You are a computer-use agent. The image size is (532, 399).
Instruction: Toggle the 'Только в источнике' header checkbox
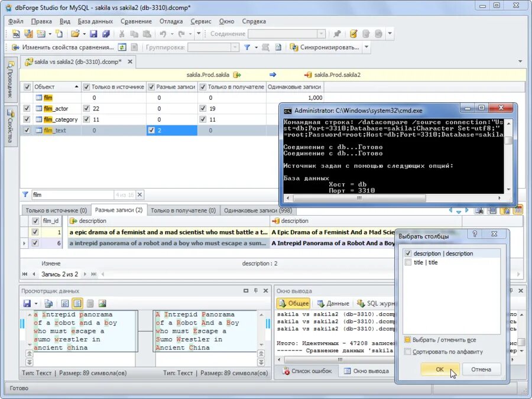click(x=86, y=87)
